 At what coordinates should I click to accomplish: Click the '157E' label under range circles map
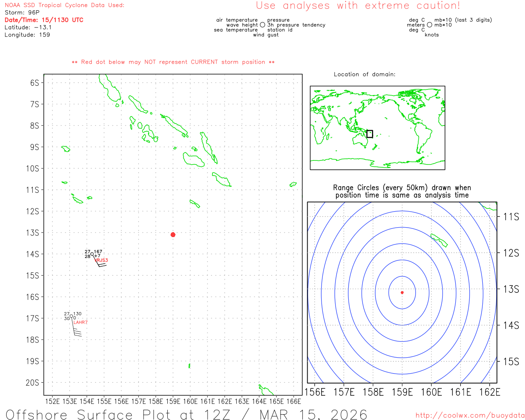click(344, 392)
